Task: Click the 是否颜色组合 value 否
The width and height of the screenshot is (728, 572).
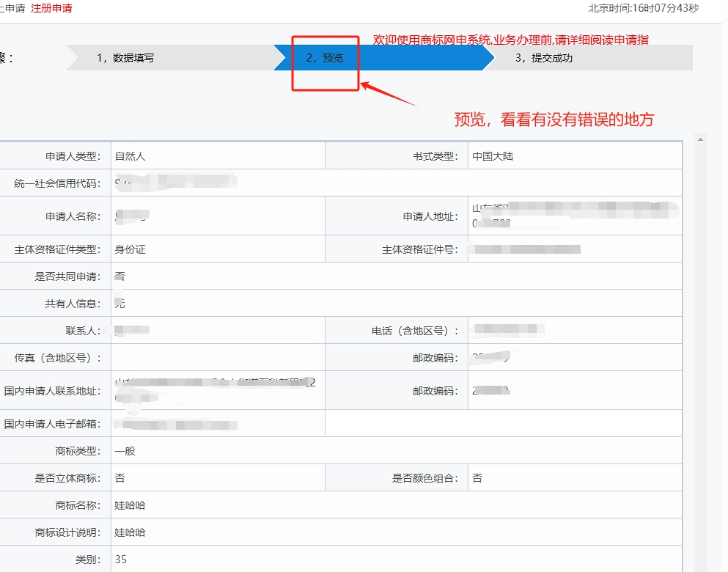Action: point(477,478)
